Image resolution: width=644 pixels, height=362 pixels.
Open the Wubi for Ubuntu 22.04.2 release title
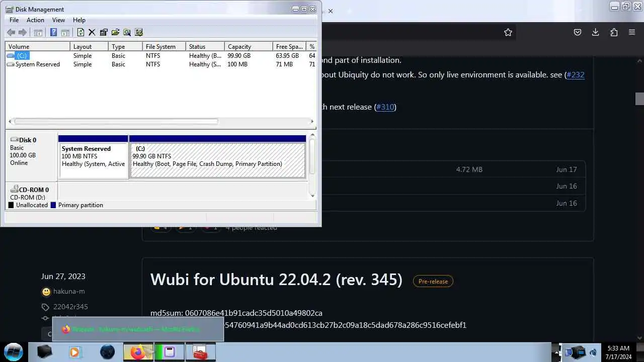(276, 280)
